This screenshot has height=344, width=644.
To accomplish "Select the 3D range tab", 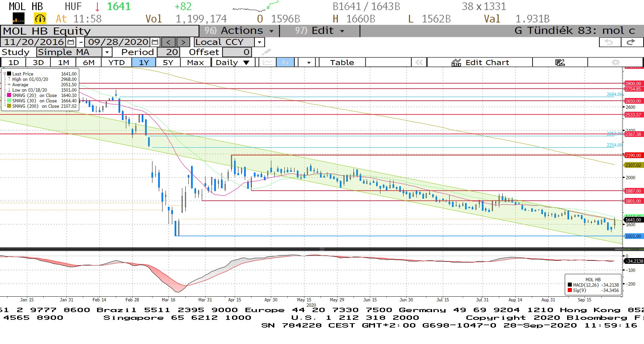I will coord(38,62).
